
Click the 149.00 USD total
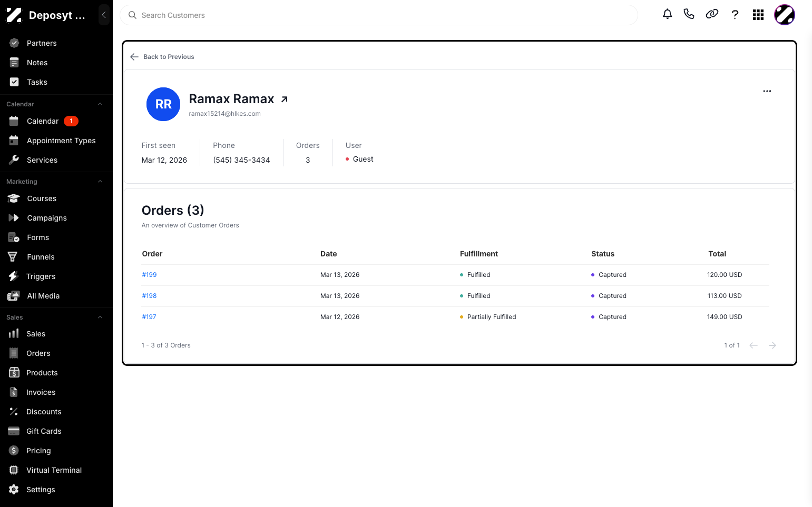click(x=725, y=317)
